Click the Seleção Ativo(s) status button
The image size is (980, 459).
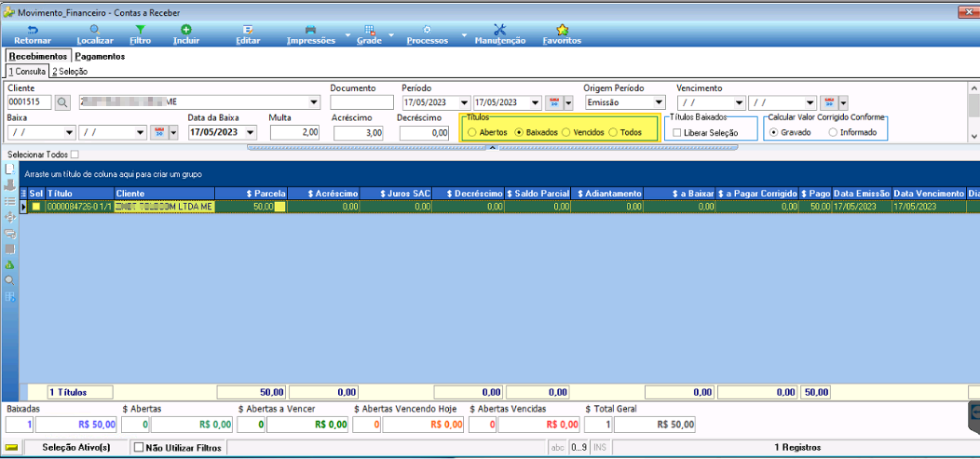[x=76, y=447]
